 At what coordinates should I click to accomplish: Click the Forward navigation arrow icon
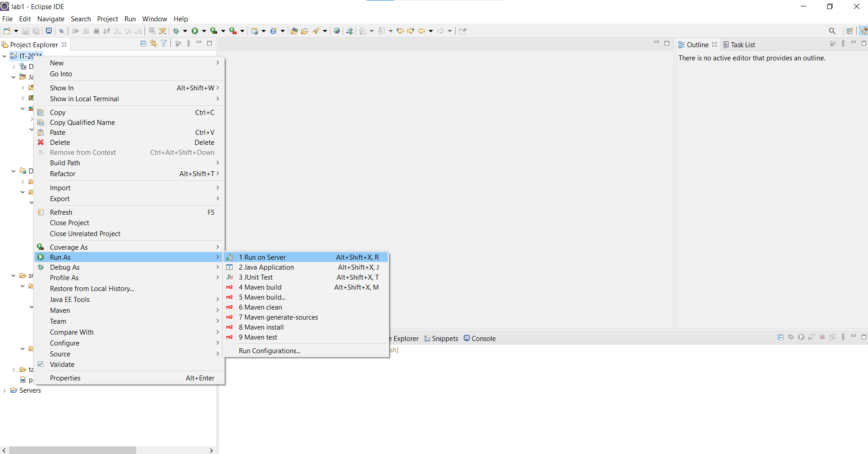[x=441, y=31]
